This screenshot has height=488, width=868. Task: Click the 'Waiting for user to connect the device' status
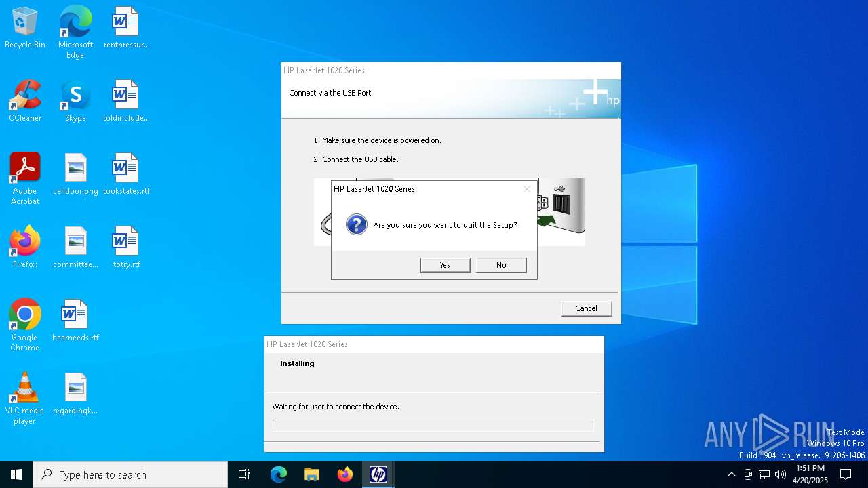coord(336,407)
